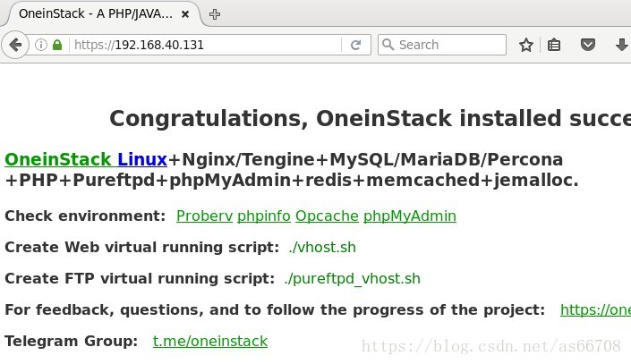Screen dimensions: 631x364
Task: Visit the t.me/oneinstack Telegram link
Action: [210, 341]
